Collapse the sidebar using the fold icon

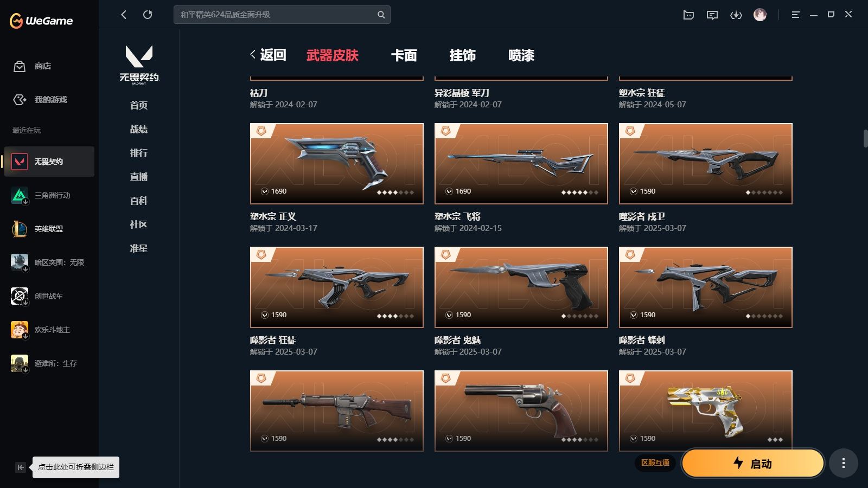[21, 467]
